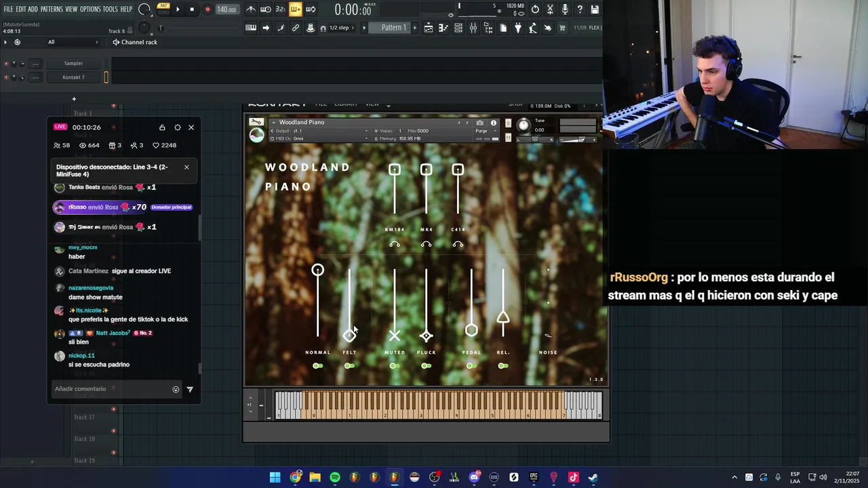Send comment with the arrow icon
Image resolution: width=868 pixels, height=488 pixels.
(190, 389)
